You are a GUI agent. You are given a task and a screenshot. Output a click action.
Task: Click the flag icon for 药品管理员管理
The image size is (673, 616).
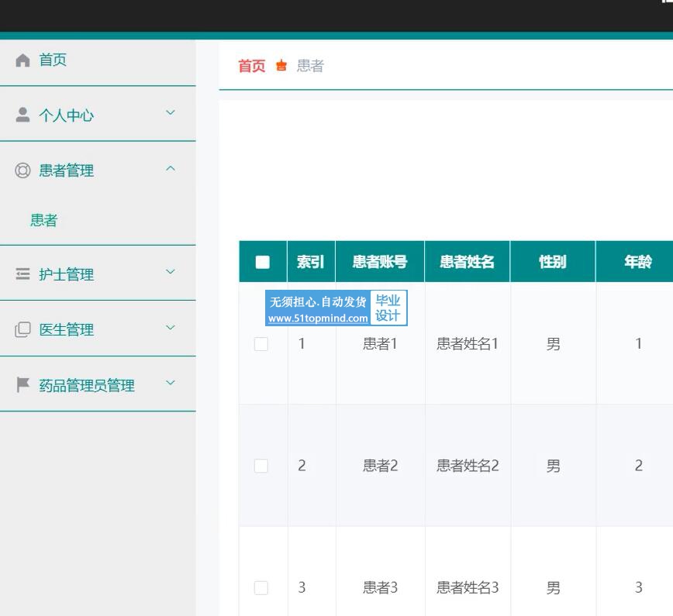click(x=23, y=385)
